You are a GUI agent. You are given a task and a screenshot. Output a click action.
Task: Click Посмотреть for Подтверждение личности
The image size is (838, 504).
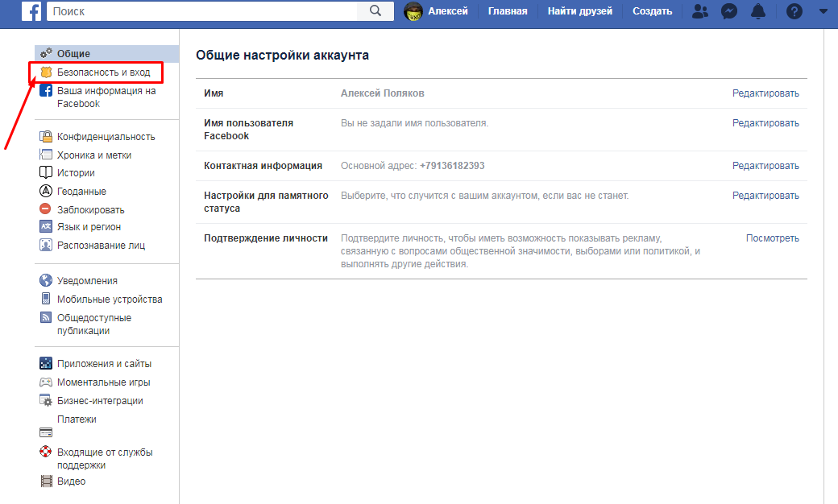click(x=772, y=238)
